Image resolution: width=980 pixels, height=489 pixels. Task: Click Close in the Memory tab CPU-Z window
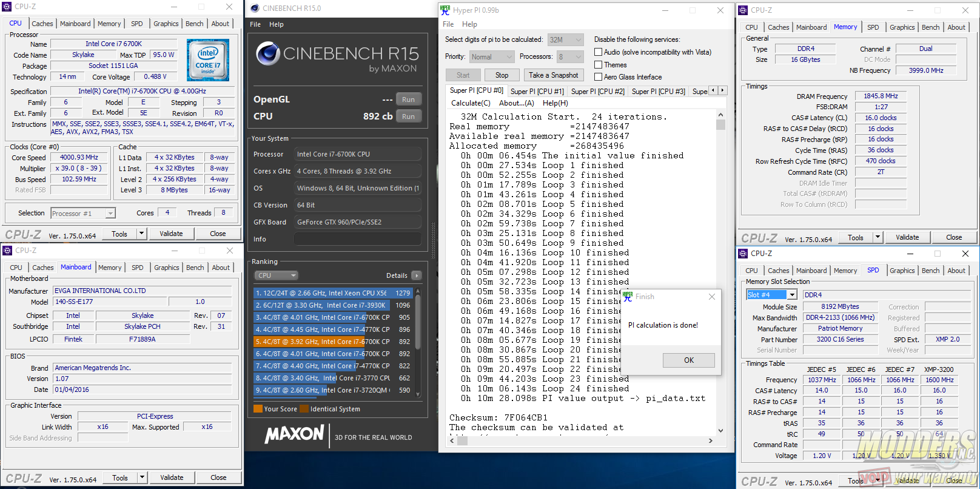[954, 237]
